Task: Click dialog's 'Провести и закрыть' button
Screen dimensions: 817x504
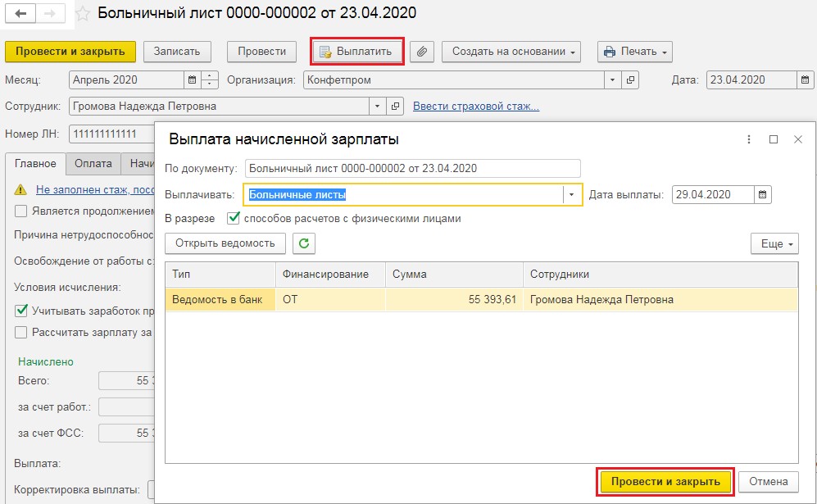Action: click(665, 482)
